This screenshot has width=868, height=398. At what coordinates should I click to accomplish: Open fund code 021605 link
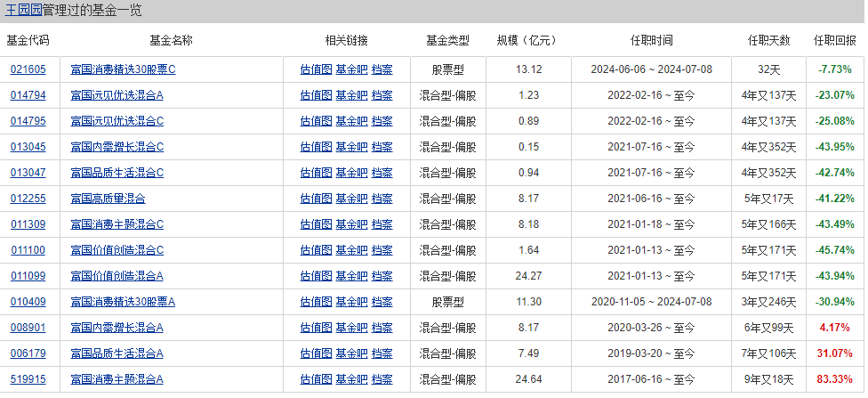[x=28, y=69]
